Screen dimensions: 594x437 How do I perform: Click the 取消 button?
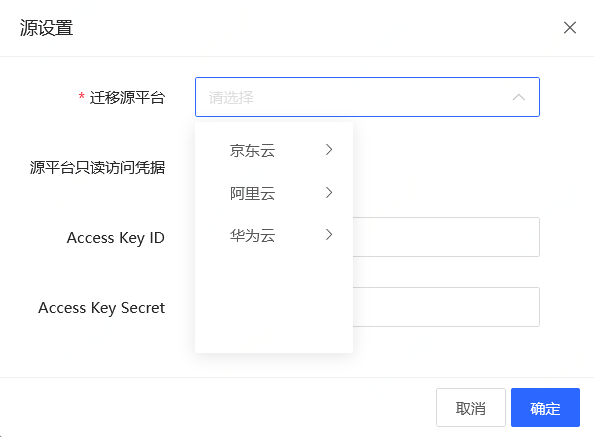pyautogui.click(x=471, y=407)
